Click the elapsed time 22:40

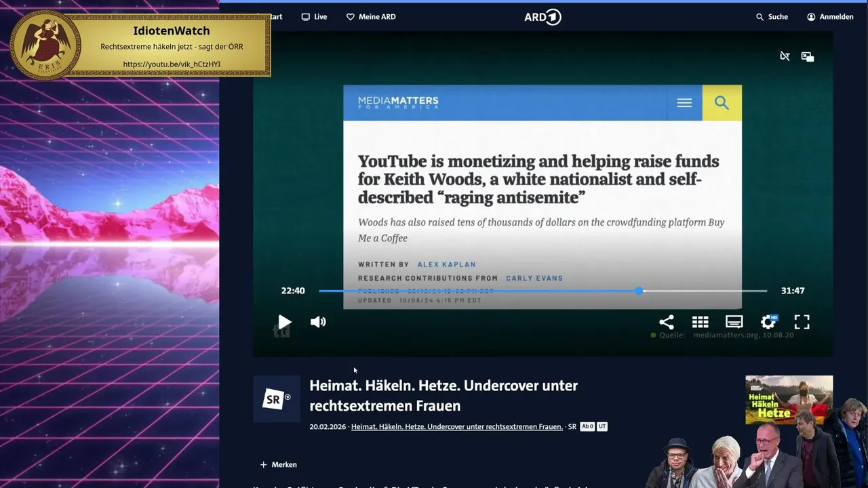point(293,291)
